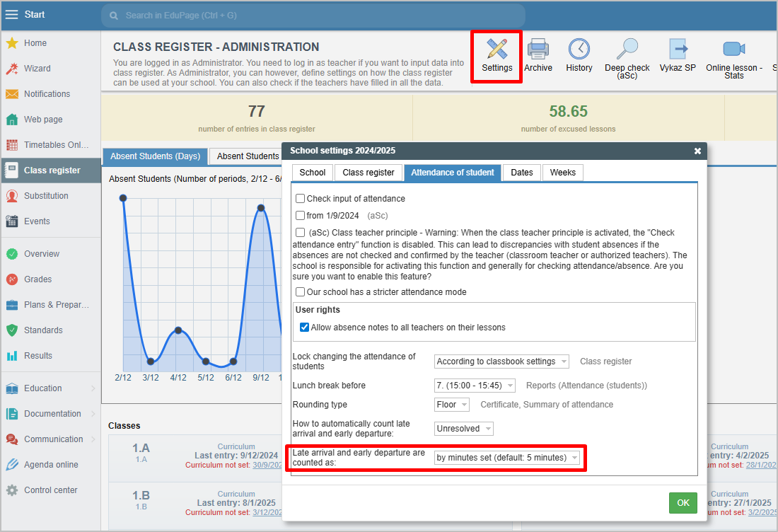Open the Settings pencil-and-ruler icon
The width and height of the screenshot is (778, 532).
point(497,50)
